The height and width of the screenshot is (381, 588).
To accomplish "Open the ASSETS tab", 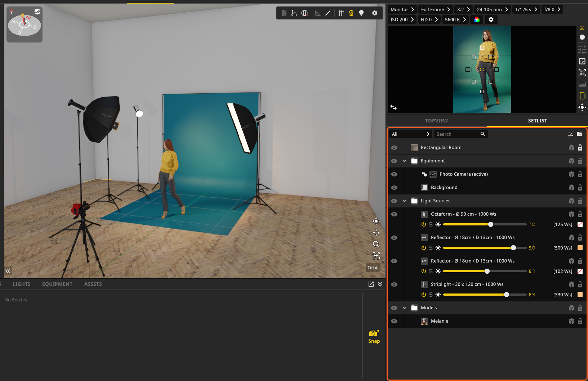I will click(x=93, y=284).
